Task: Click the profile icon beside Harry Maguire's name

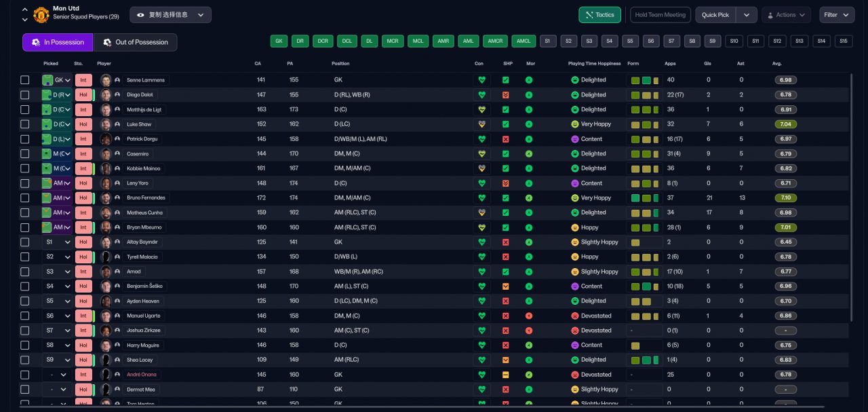Action: click(117, 345)
